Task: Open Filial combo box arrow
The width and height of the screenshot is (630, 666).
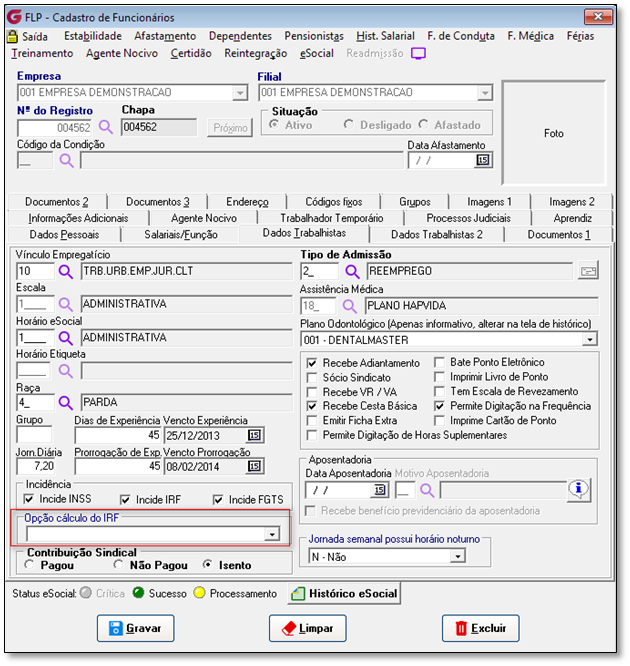Action: pos(485,93)
